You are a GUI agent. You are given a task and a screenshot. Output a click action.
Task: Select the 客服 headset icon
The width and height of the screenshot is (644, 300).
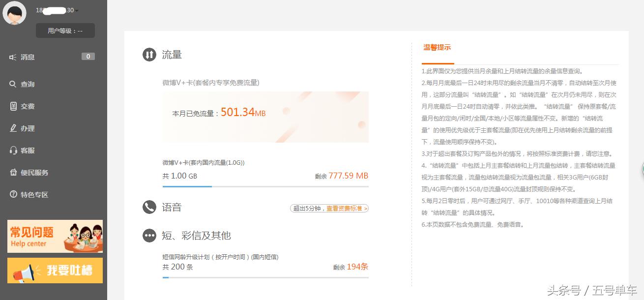pyautogui.click(x=13, y=150)
